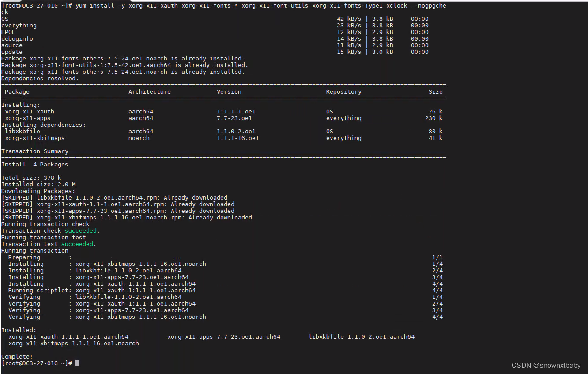This screenshot has height=374, width=588.
Task: Click the 'Running transaction check' line
Action: 45,224
